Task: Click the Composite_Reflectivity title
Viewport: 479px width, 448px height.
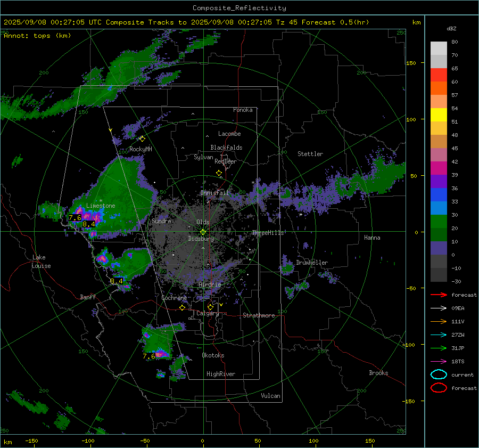Action: [x=240, y=8]
